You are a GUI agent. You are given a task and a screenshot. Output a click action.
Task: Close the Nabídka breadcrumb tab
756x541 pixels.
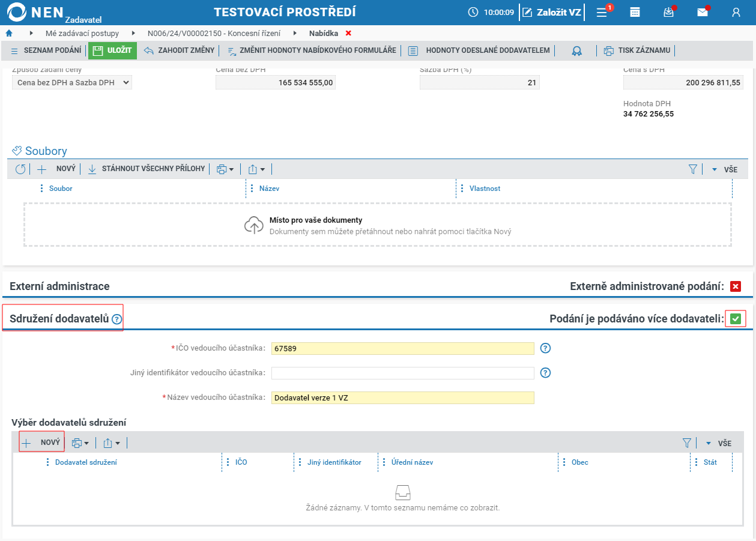coord(348,33)
